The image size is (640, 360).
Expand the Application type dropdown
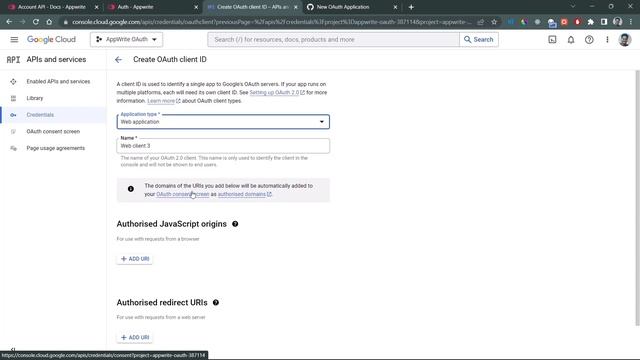point(223,122)
